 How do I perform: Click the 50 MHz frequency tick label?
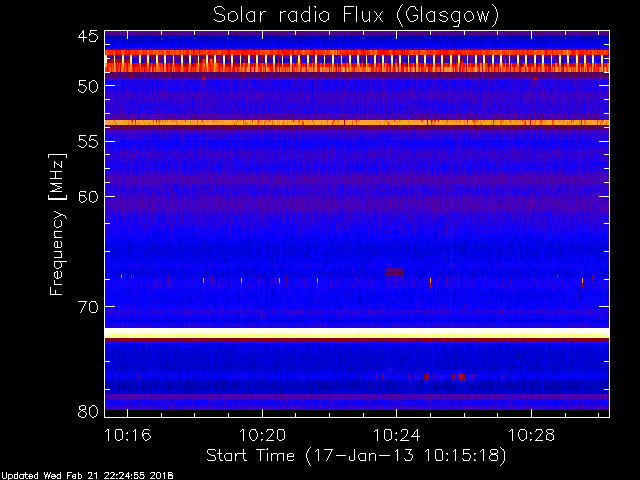(87, 86)
